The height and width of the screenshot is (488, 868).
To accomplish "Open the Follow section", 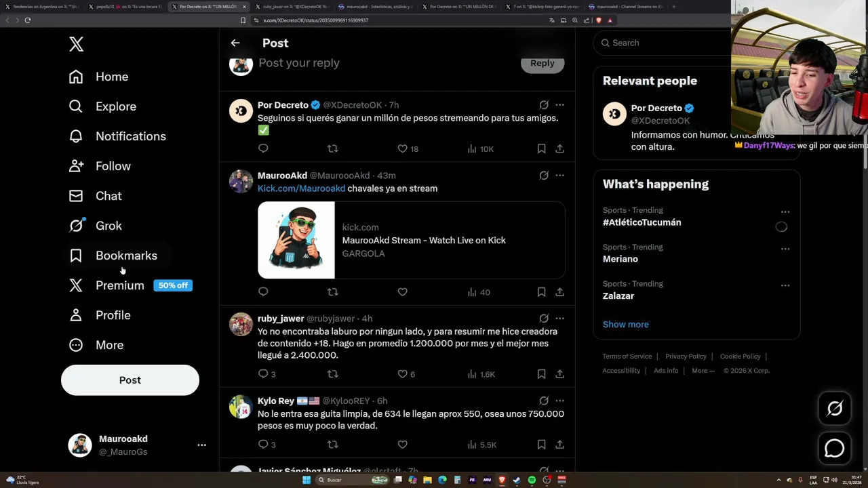I will [x=100, y=166].
